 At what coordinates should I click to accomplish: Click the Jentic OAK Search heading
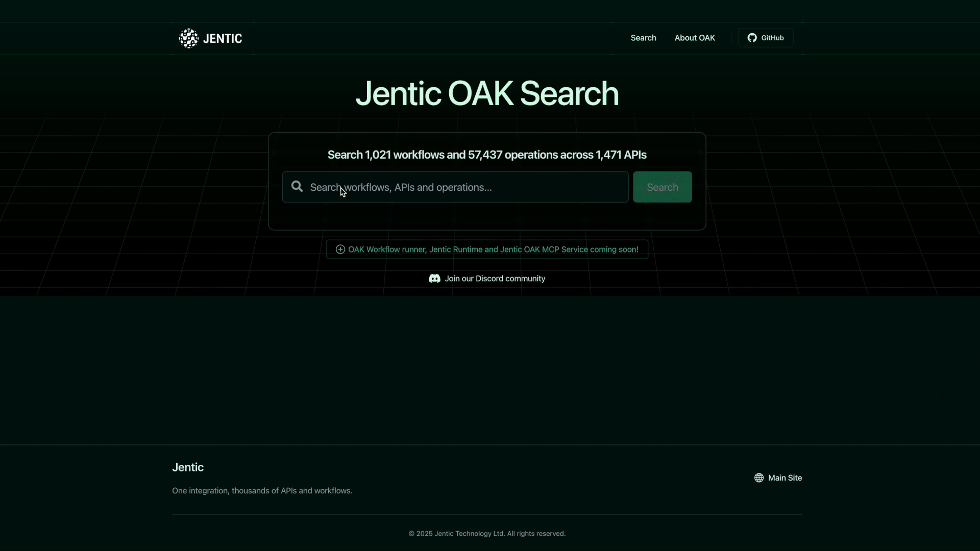(x=487, y=94)
